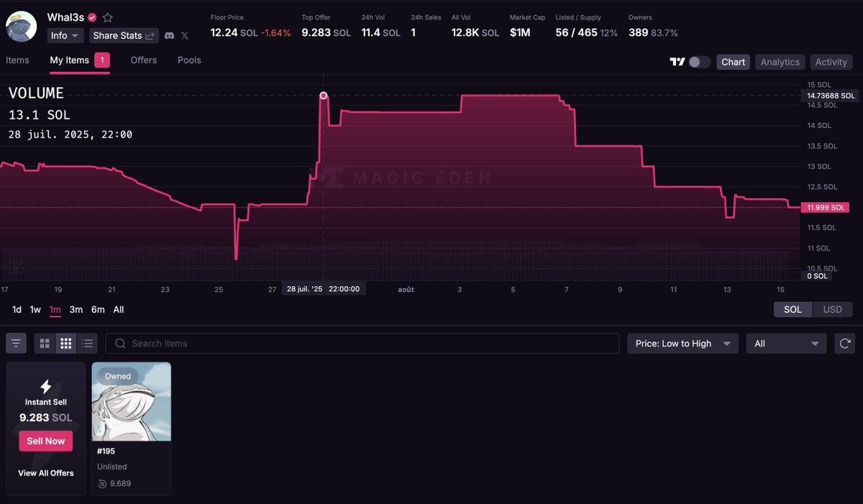Click the Unlisted status under #195
Viewport: 863px width, 504px height.
coord(112,467)
